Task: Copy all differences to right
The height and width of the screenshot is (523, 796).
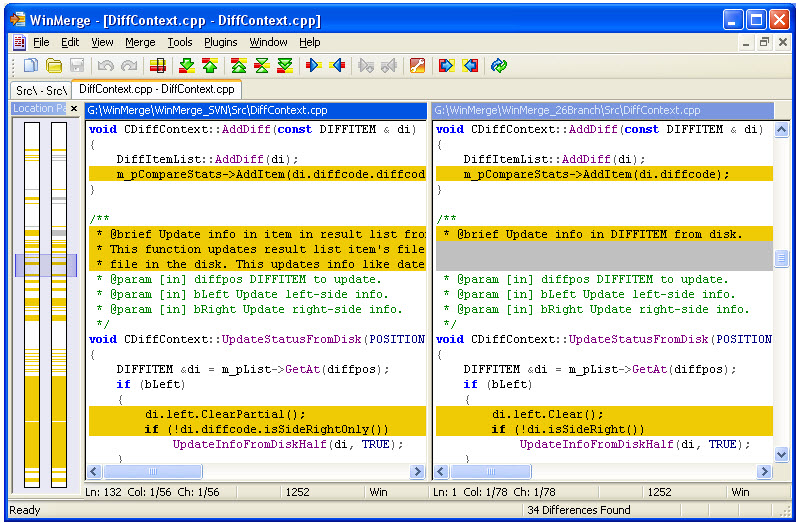Action: point(446,66)
